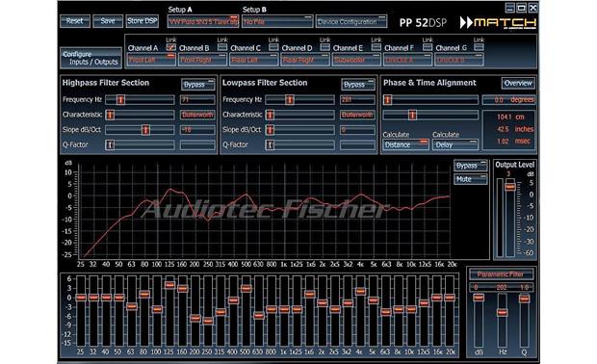Mute the selected channel output
Viewport: 597px width, 364px height.
click(471, 179)
